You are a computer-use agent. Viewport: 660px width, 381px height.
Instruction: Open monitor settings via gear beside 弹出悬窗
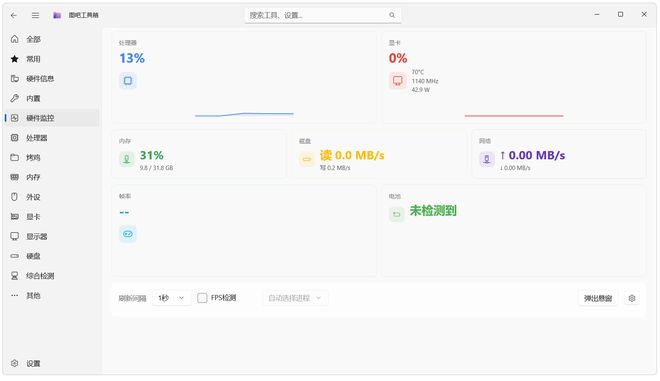pyautogui.click(x=632, y=298)
